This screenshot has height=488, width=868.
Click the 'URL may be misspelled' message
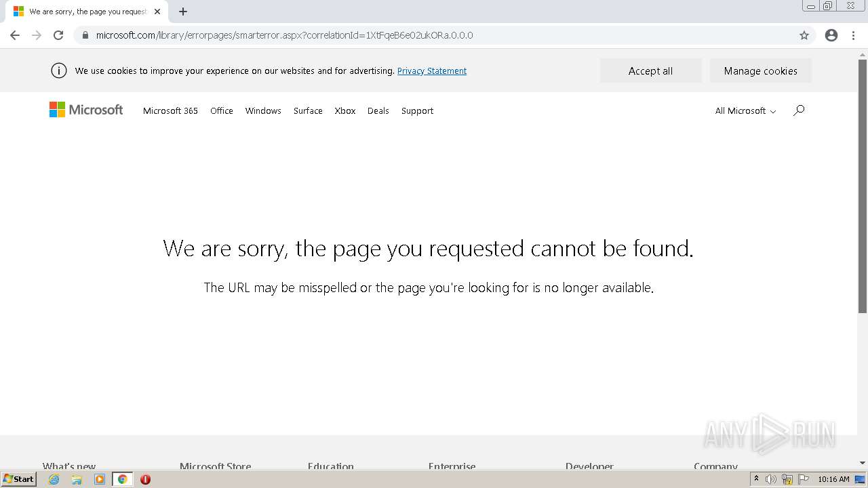[429, 287]
